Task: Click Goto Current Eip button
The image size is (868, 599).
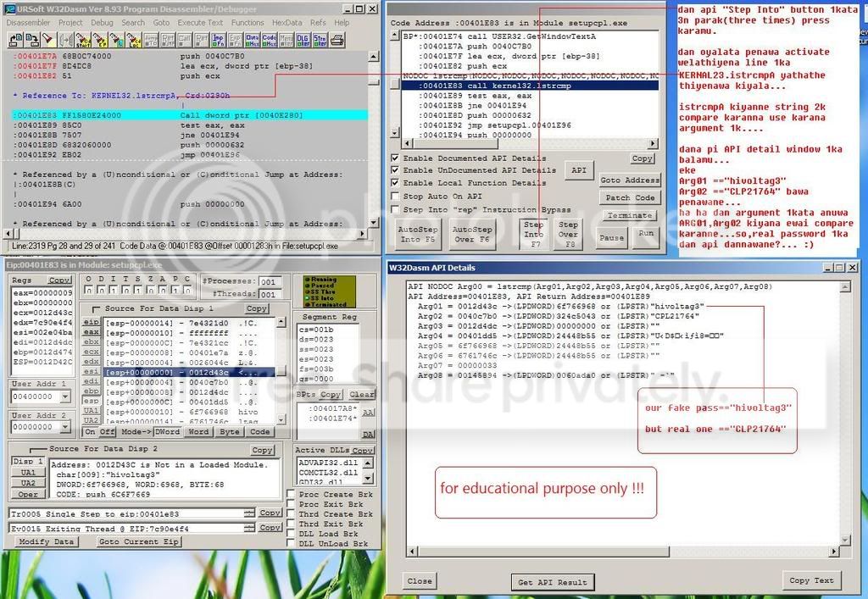Action: click(x=138, y=541)
